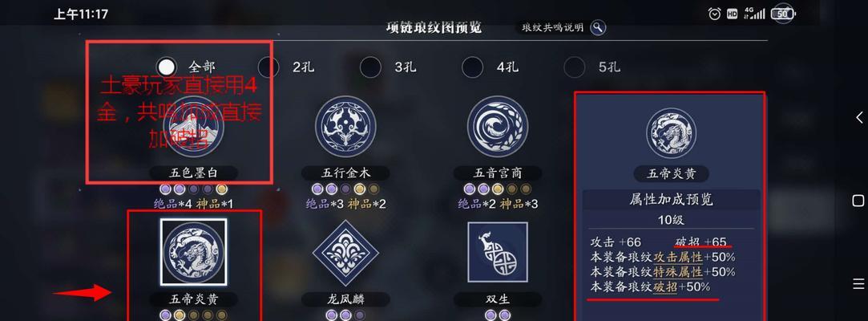Click the 五行金木 name label
The width and height of the screenshot is (868, 321).
(345, 173)
